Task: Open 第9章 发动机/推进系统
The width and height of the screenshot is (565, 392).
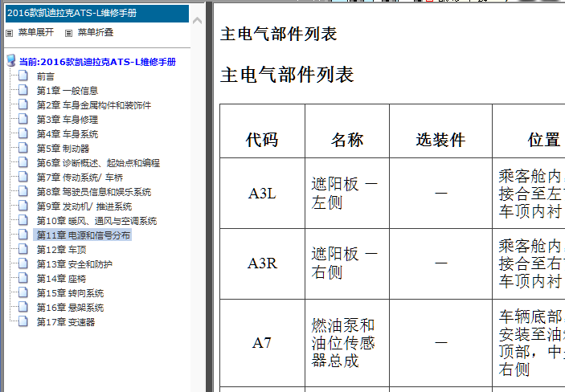Action: [x=84, y=206]
